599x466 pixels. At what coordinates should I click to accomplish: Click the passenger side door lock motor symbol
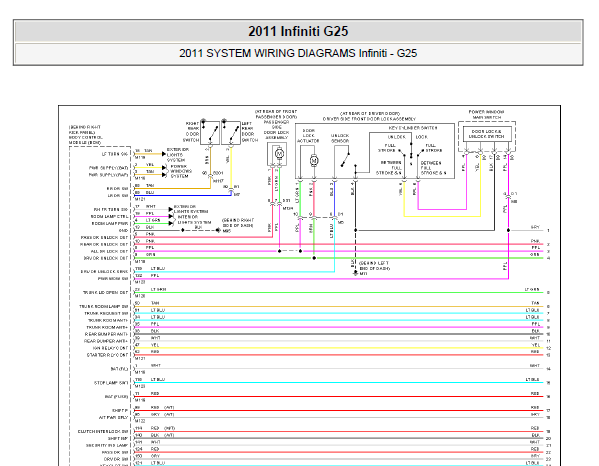point(279,154)
